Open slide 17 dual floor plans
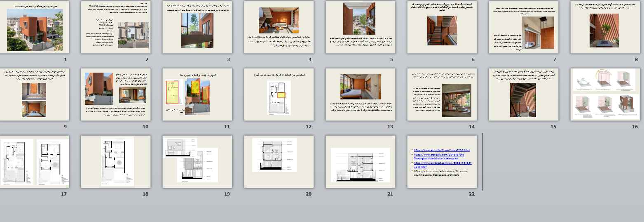Image resolution: width=644 pixels, height=222 pixels. (34, 162)
